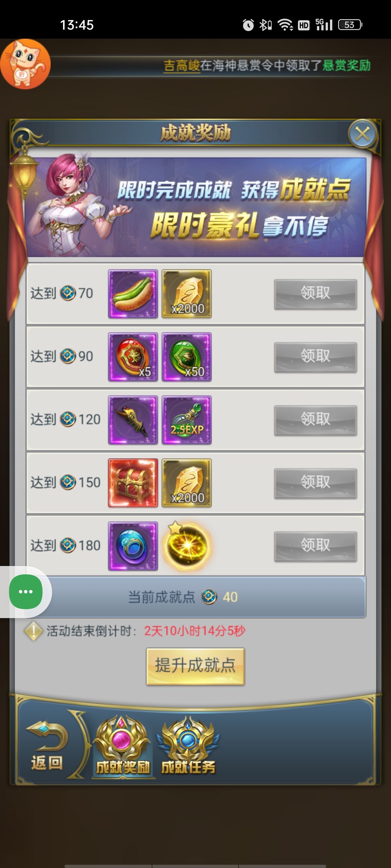Open the green floating chat bubble

tap(26, 592)
